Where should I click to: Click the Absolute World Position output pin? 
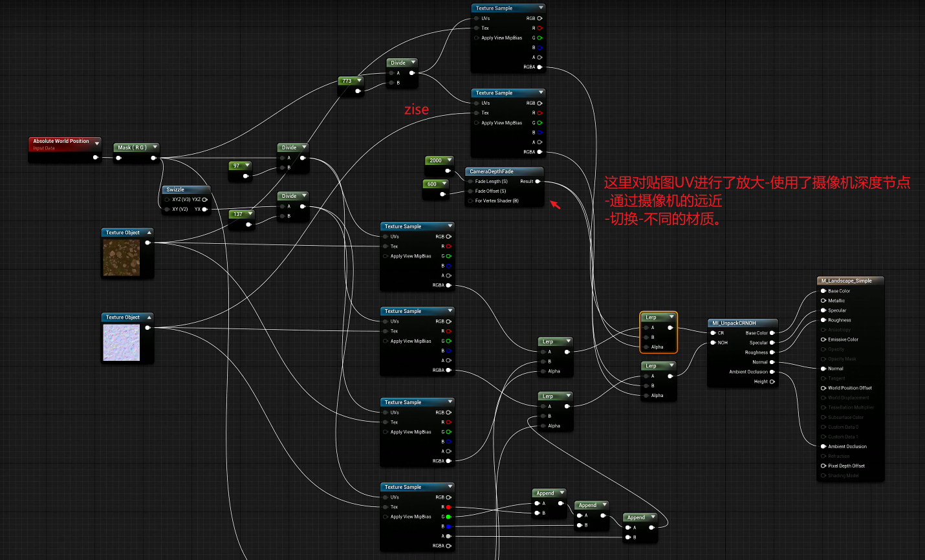pyautogui.click(x=96, y=157)
